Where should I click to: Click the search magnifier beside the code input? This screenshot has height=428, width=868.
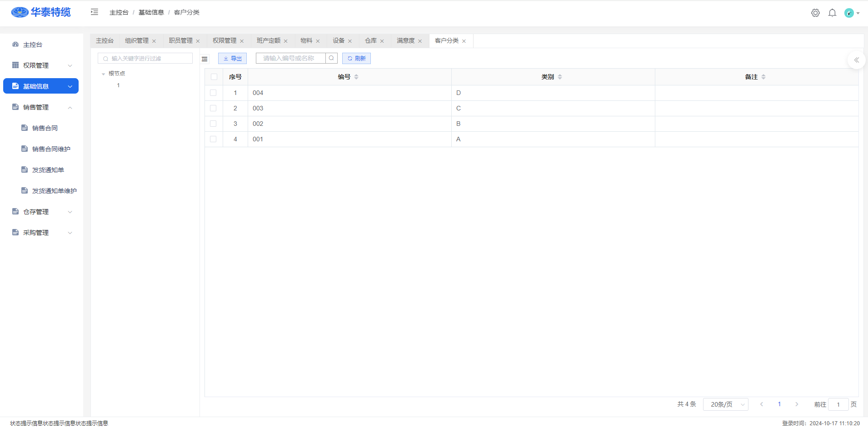tap(331, 58)
